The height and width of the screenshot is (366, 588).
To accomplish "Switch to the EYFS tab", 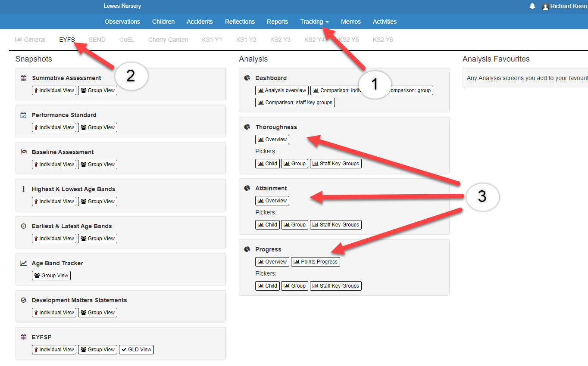I will coord(67,40).
